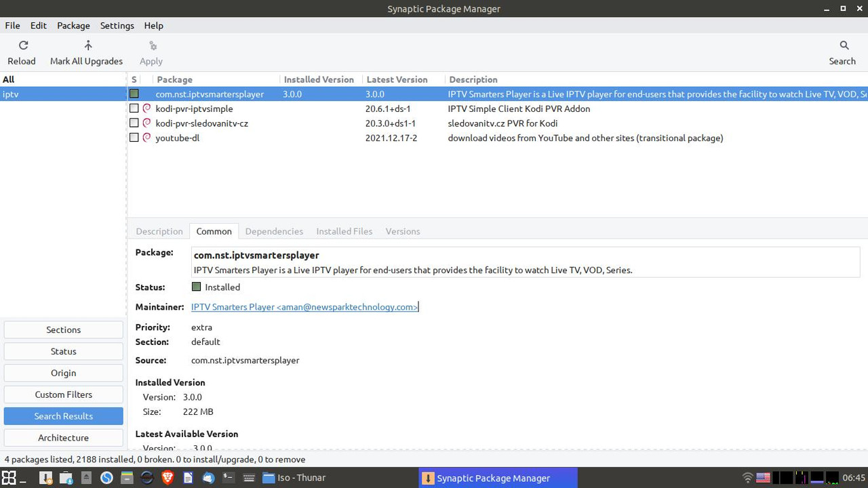The width and height of the screenshot is (868, 488).
Task: Open the blue document icon in the taskbar
Action: (x=188, y=478)
